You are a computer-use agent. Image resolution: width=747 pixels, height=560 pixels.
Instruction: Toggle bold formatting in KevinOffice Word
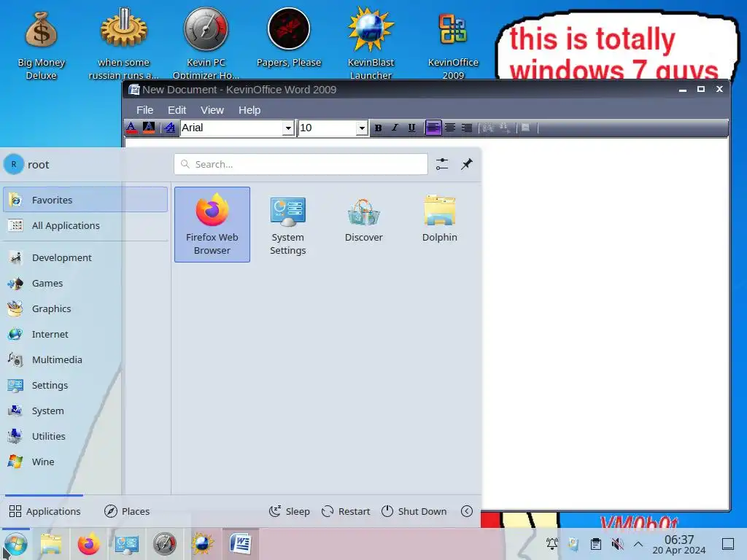click(379, 128)
